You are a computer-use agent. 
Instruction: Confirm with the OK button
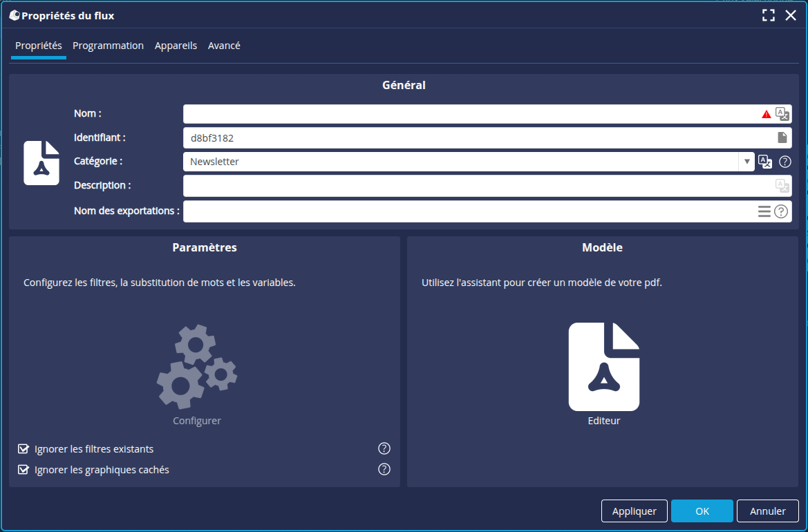click(702, 511)
